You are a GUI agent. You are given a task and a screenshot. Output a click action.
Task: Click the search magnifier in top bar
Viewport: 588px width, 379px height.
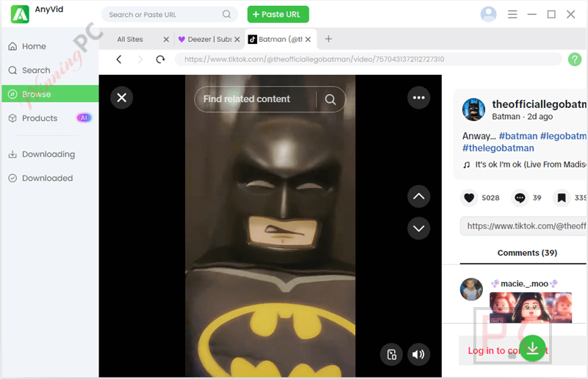(x=226, y=14)
